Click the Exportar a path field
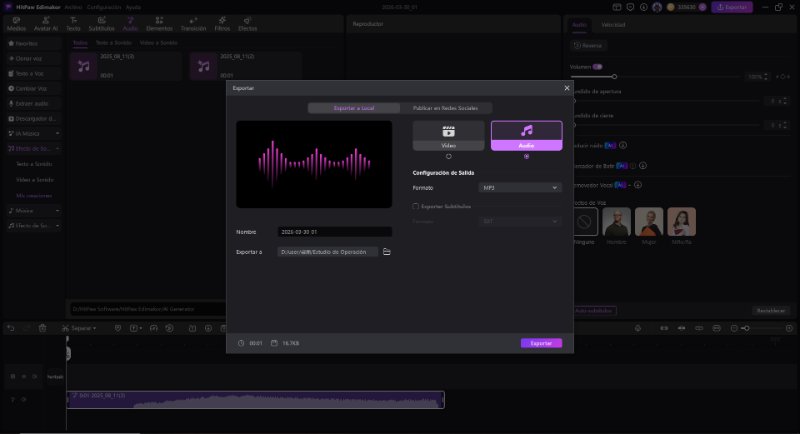800x434 pixels. pyautogui.click(x=328, y=252)
